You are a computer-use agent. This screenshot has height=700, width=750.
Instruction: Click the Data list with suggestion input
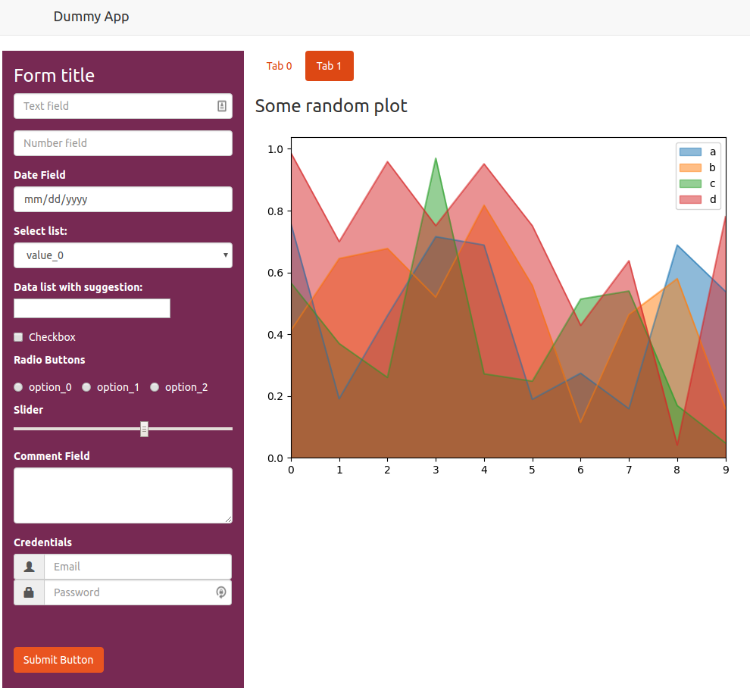[92, 308]
